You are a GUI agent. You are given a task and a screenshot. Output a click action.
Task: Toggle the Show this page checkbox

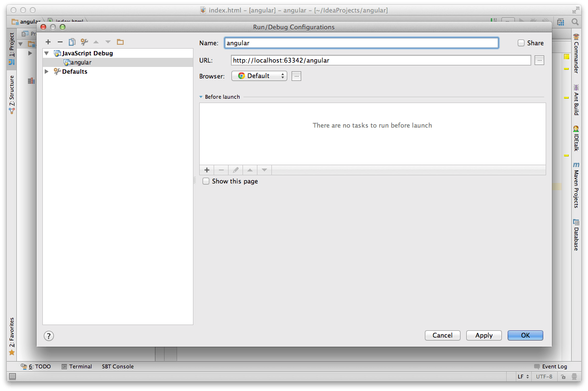206,182
